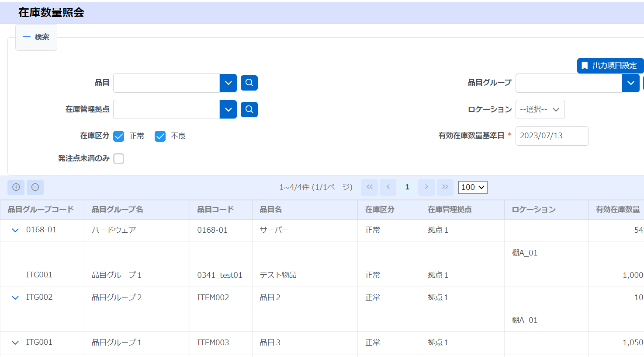Go to previous page of results

[x=388, y=187]
